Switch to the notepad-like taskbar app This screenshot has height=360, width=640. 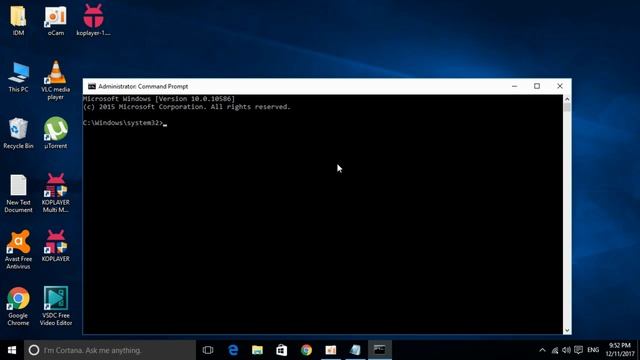355,350
